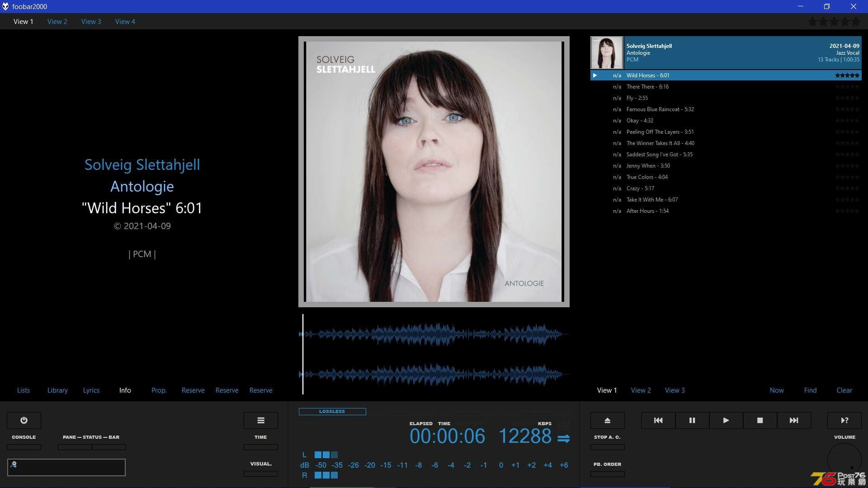This screenshot has height=488, width=868.
Task: Click the Now link
Action: pos(777,390)
